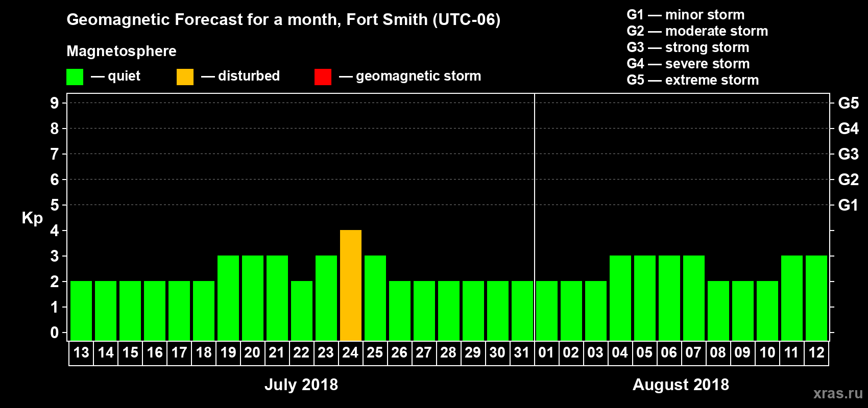Select the green bar for July 13
Viewport: 868px width, 408px height.
(81, 311)
